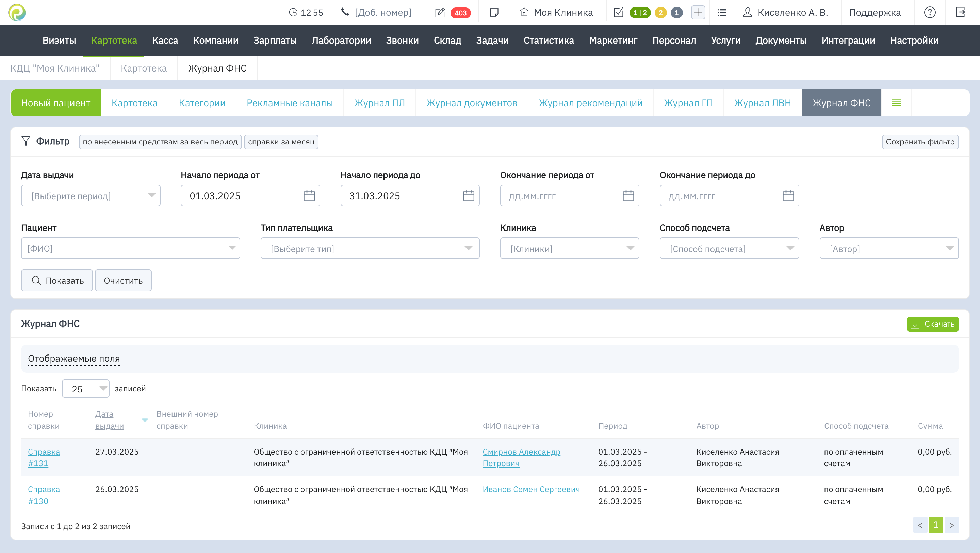980x553 pixels.
Task: Click Показать search button
Action: tap(57, 281)
